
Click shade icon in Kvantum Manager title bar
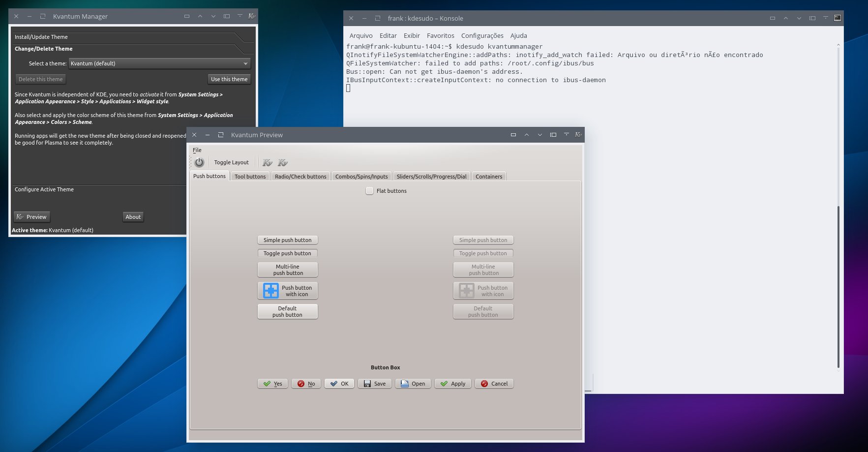[x=240, y=16]
